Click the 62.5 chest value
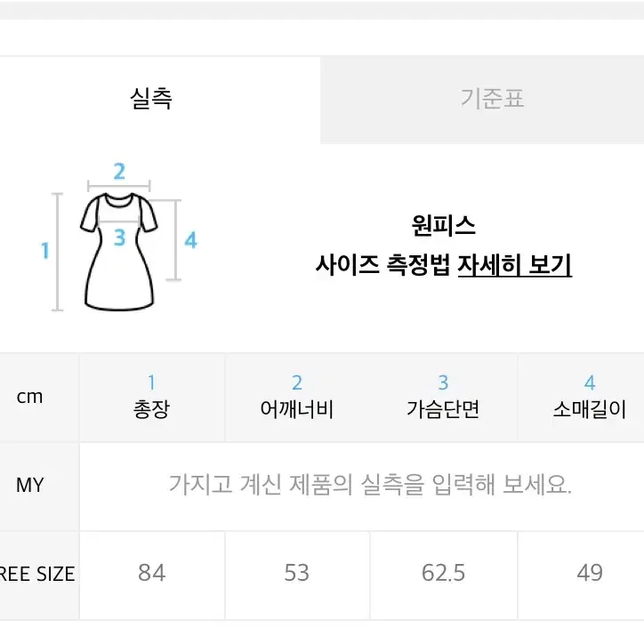The image size is (644, 644). (443, 573)
